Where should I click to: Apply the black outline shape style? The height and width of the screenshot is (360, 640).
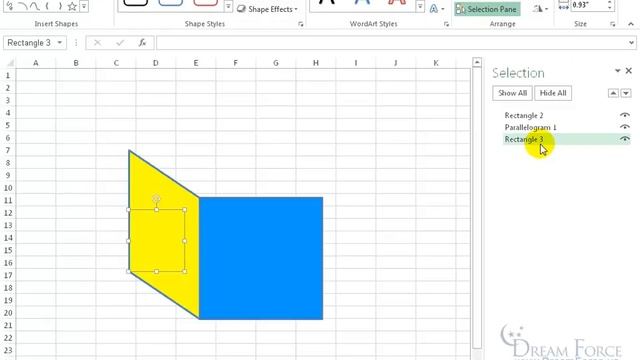tap(136, 3)
